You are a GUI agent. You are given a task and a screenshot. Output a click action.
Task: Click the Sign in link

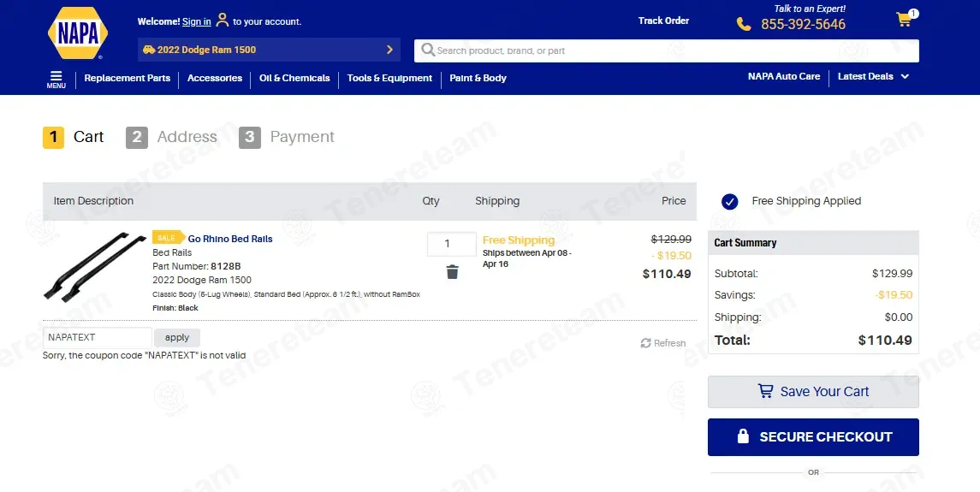pos(196,22)
